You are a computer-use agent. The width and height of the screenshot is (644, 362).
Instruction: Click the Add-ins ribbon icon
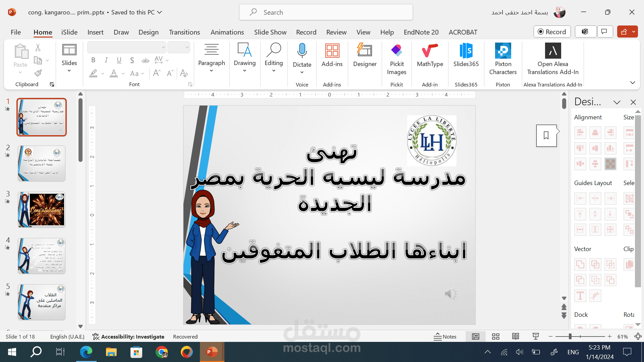pyautogui.click(x=332, y=55)
